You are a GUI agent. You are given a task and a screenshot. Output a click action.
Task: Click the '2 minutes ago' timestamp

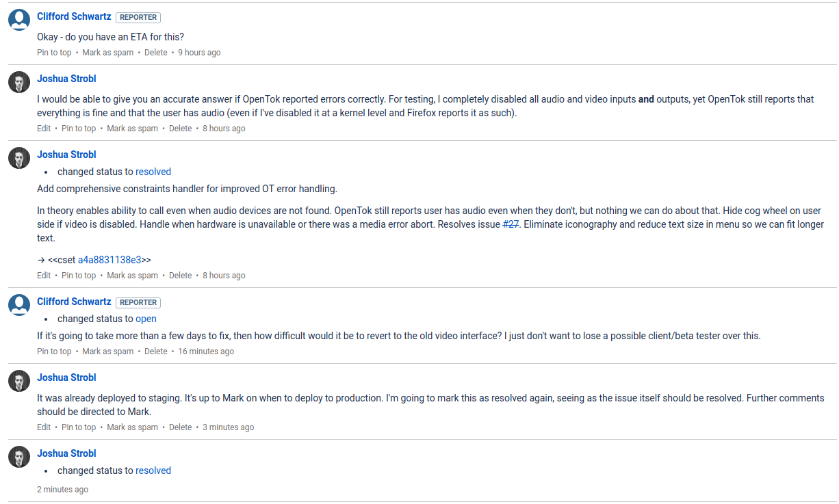[62, 490]
